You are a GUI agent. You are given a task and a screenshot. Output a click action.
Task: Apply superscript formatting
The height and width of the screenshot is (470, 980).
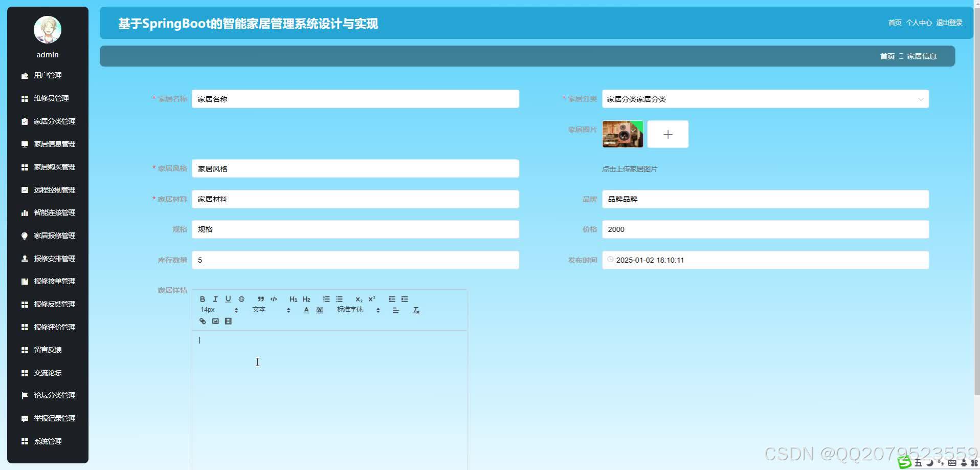pyautogui.click(x=372, y=299)
